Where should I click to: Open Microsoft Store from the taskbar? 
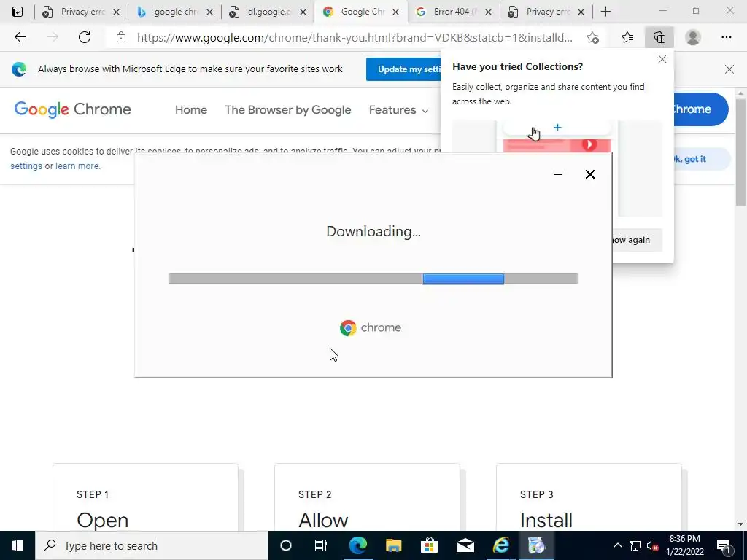click(429, 545)
